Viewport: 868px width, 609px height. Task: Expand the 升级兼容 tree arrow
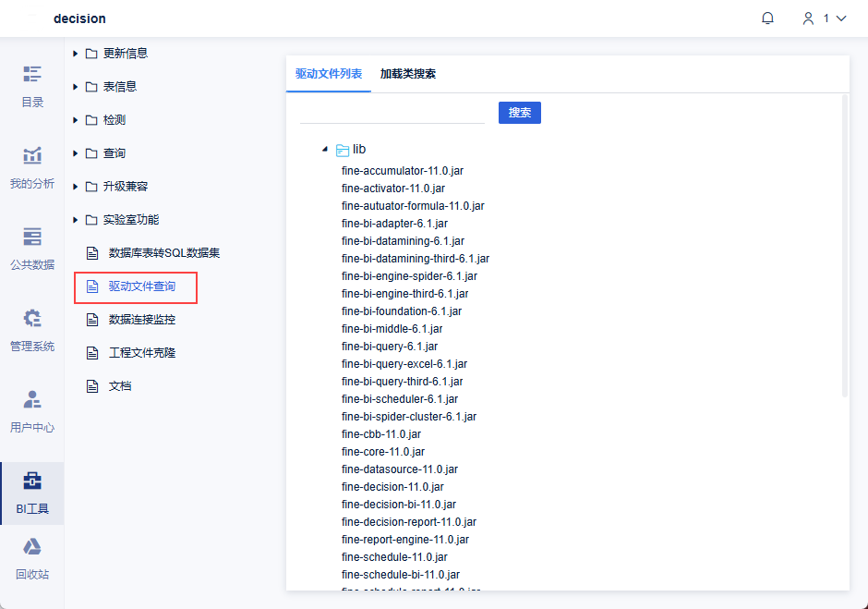pyautogui.click(x=76, y=187)
